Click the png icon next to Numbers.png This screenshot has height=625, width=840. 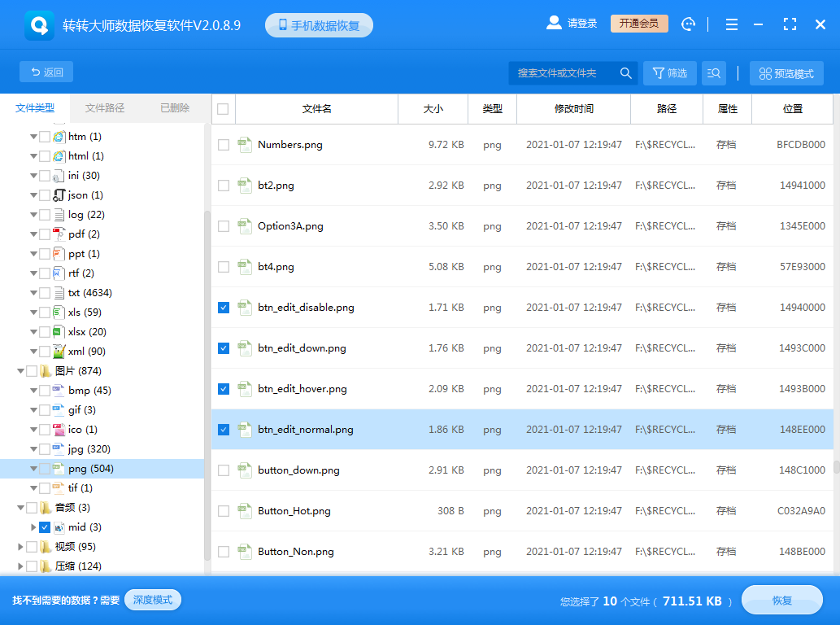pyautogui.click(x=245, y=145)
